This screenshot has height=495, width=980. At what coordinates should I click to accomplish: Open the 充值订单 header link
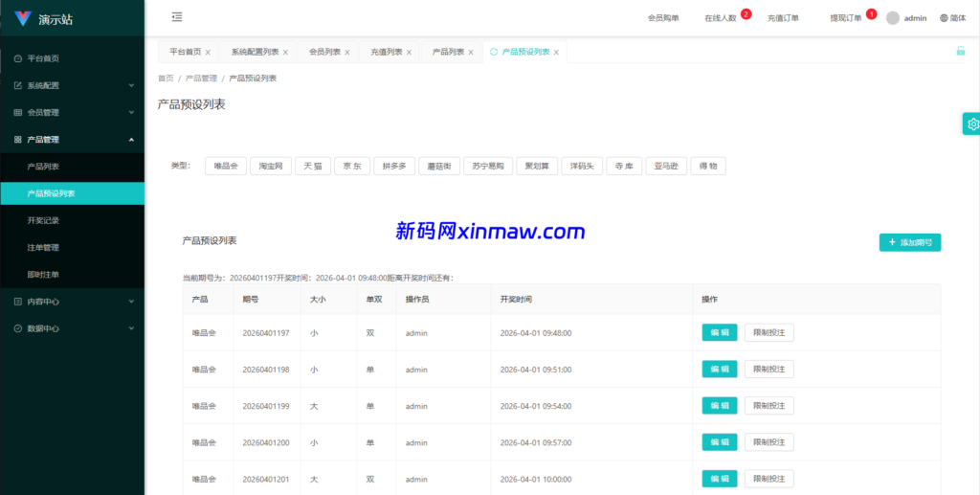783,18
